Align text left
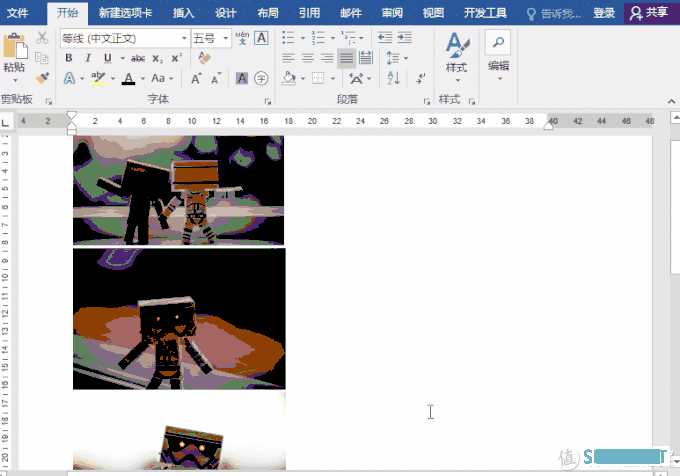Screen dimensions: 680x476 pyautogui.click(x=288, y=58)
